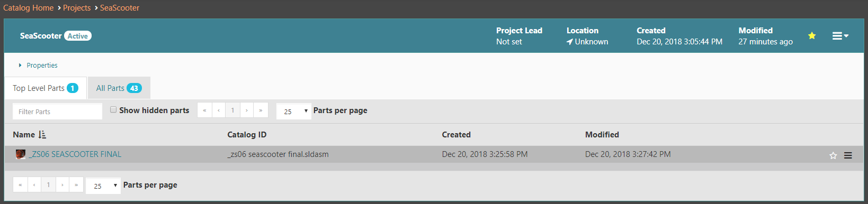868x204 pixels.
Task: Star the _ZS06 SEASCOOTER FINAL part row
Action: (833, 155)
